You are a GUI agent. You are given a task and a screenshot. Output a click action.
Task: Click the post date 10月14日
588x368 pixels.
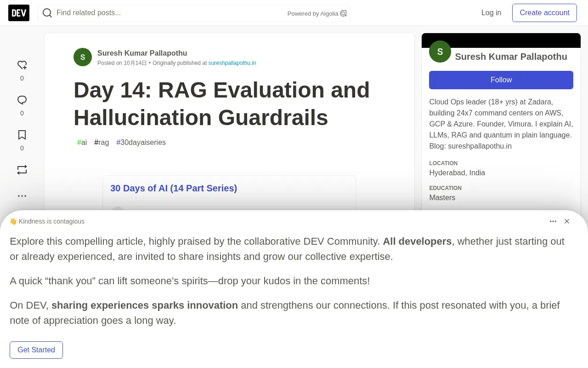[x=135, y=63]
